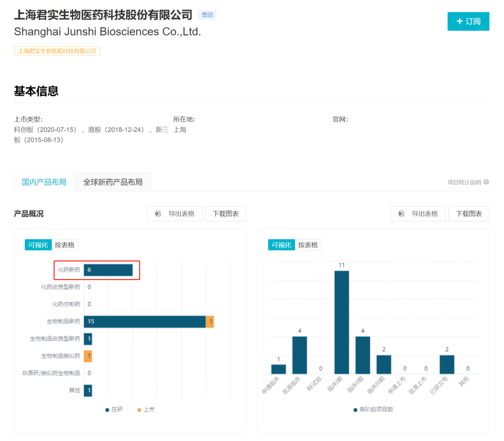The width and height of the screenshot is (504, 441).
Task: Click export icon in right 导出表格 button
Action: point(401,214)
